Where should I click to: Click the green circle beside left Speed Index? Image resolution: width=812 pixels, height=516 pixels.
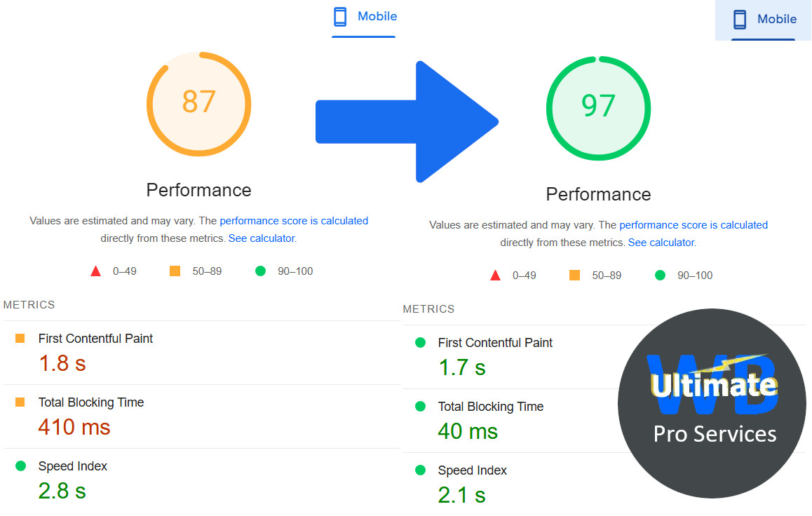(20, 466)
